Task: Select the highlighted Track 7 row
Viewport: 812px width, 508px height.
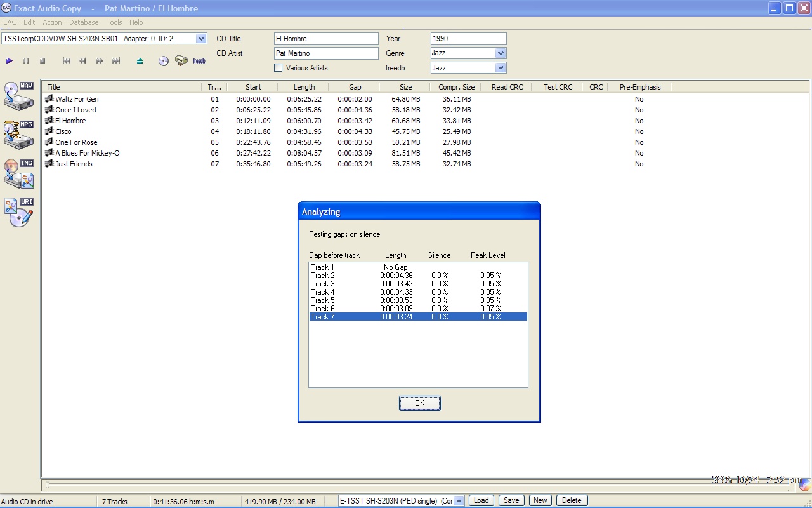Action: click(418, 317)
